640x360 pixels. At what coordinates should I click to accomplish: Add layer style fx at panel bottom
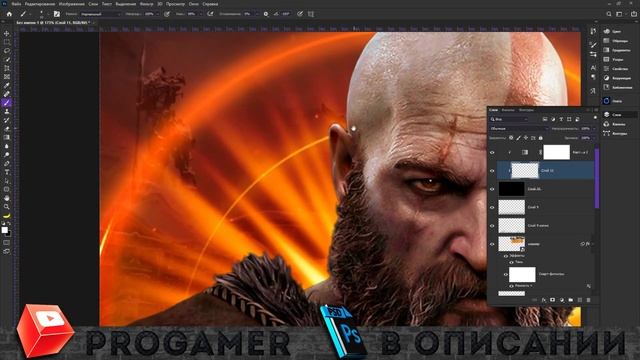point(544,300)
